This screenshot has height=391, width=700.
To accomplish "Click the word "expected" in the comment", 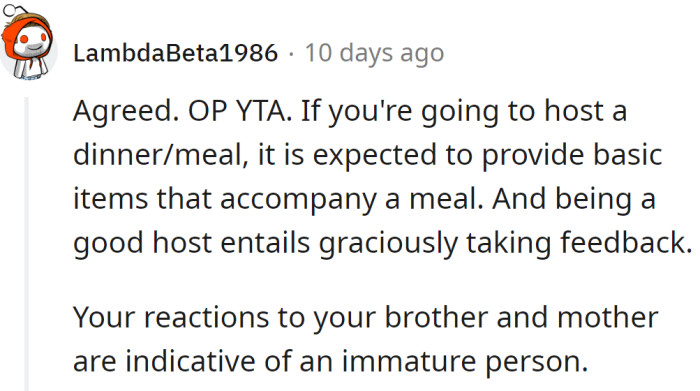I will coord(374,156).
